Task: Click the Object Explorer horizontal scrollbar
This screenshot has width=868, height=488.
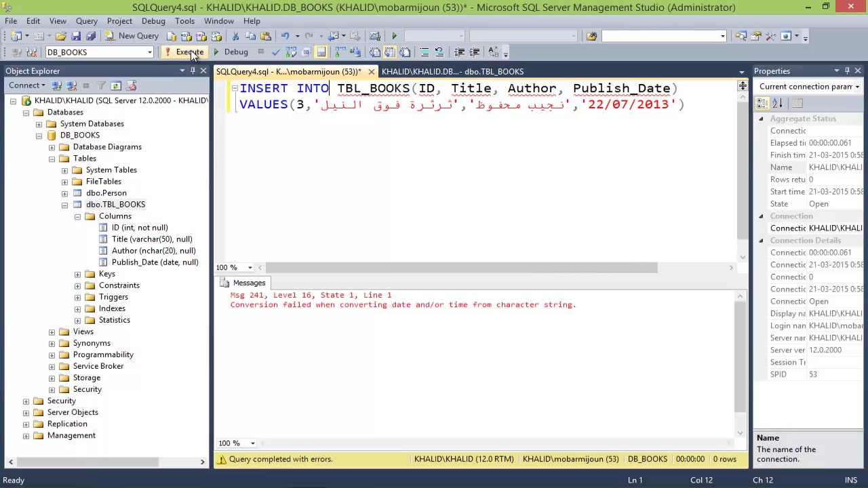Action: (88, 462)
